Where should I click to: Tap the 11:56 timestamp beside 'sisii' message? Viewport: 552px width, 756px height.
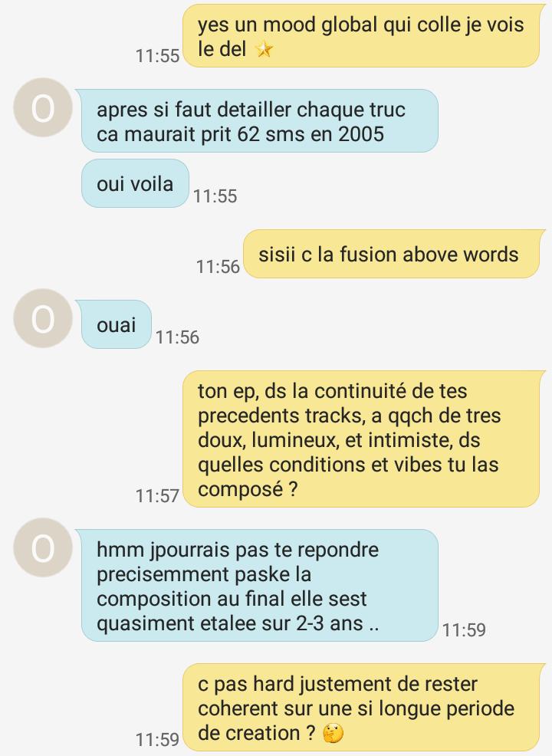click(218, 267)
